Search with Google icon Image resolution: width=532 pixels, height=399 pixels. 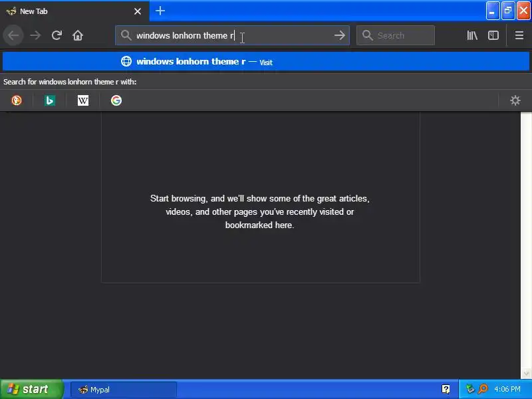click(x=116, y=100)
